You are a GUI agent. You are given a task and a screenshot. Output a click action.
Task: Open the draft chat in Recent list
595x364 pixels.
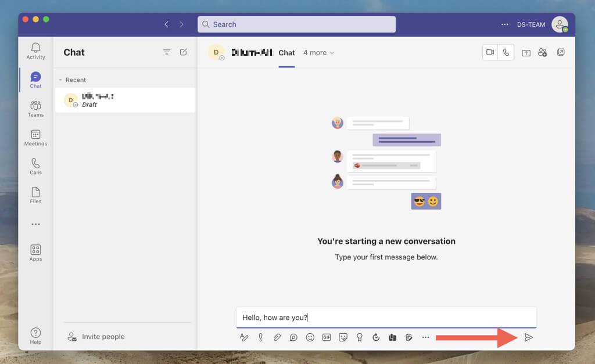tap(126, 100)
